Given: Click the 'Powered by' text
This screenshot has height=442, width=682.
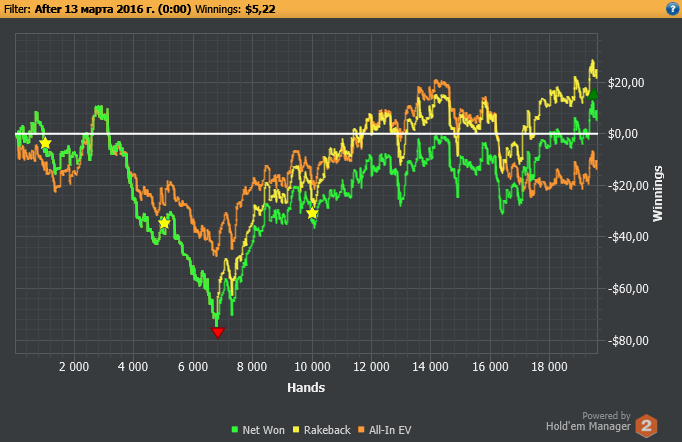Looking at the screenshot, I should tap(606, 415).
